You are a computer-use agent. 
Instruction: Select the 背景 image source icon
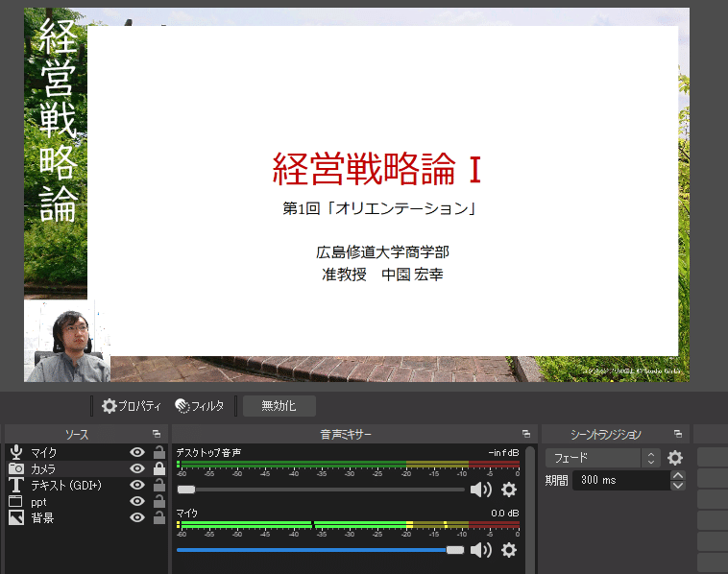tap(16, 517)
